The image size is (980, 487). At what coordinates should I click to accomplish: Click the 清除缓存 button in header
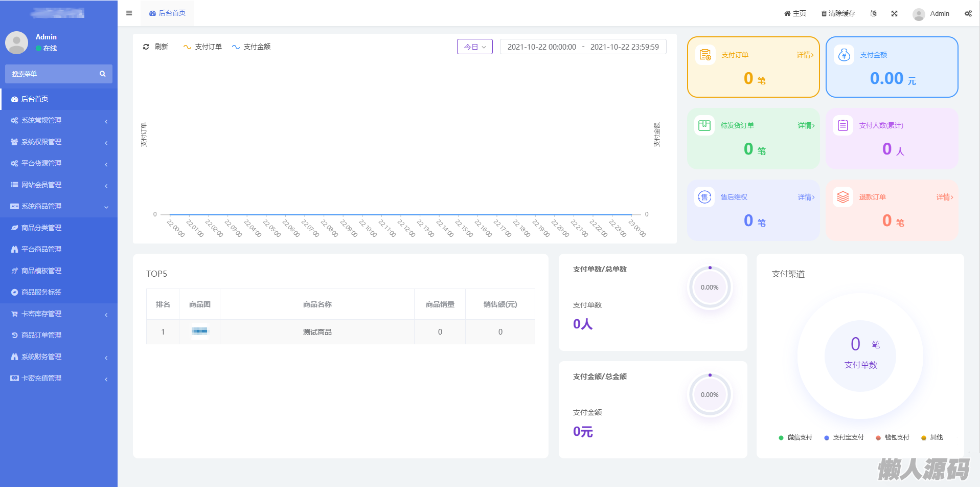[838, 14]
